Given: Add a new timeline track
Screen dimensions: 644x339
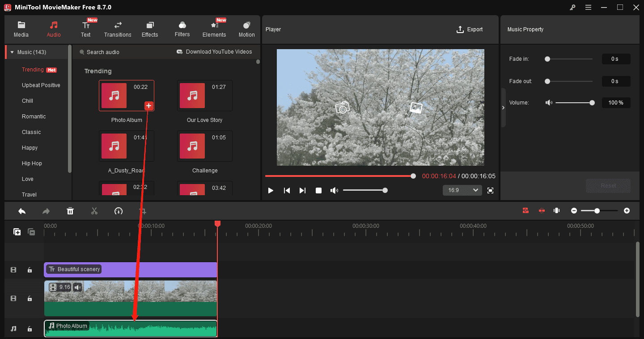Looking at the screenshot, I should 17,232.
